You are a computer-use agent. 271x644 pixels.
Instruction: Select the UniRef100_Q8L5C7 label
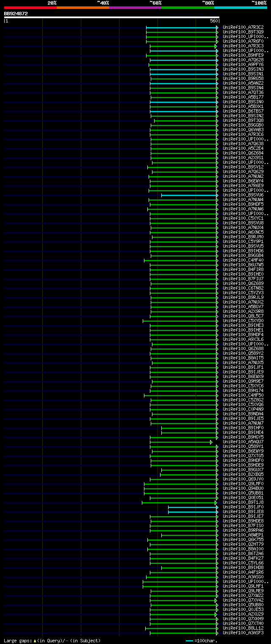(x=243, y=316)
